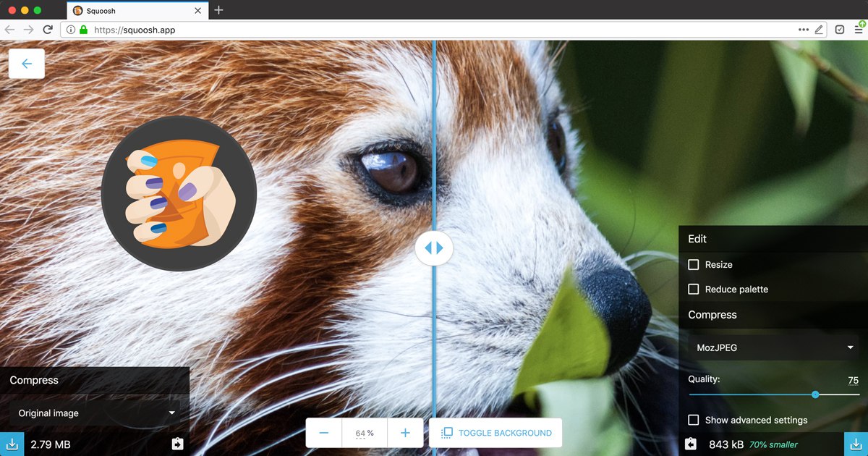
Task: Click the two-way split divider handle
Action: 434,248
